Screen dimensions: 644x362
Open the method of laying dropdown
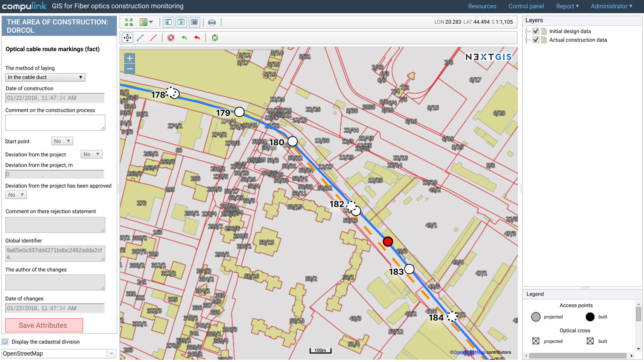45,77
